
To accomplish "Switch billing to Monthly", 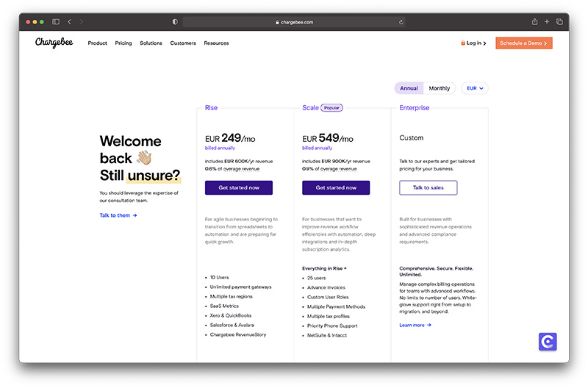I will [x=440, y=88].
